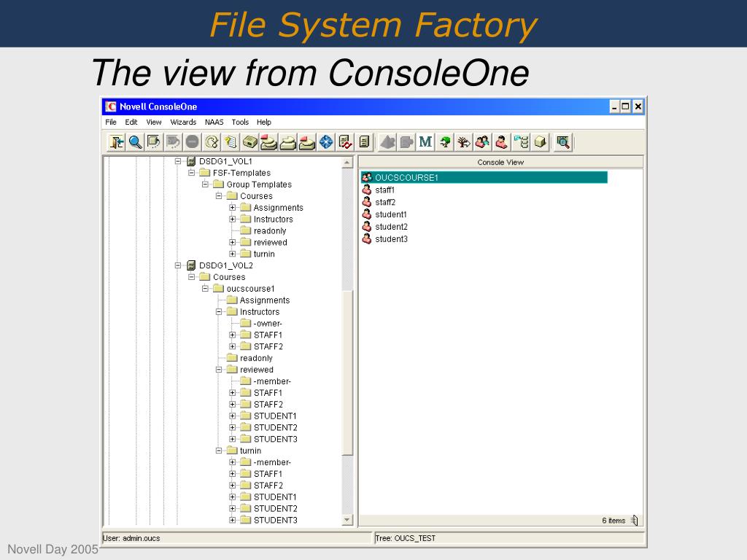The height and width of the screenshot is (560, 747).
Task: Collapse the Group Templates folder node
Action: pos(205,184)
